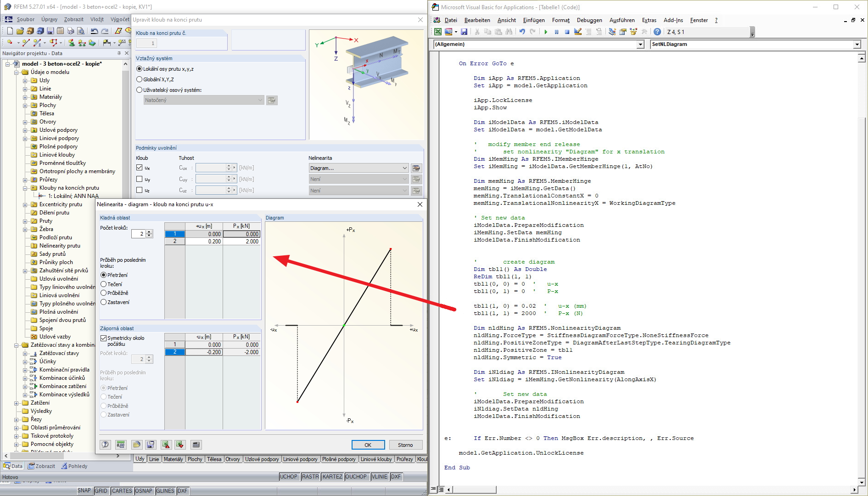Undo in VBA editor toolbar

pyautogui.click(x=522, y=32)
